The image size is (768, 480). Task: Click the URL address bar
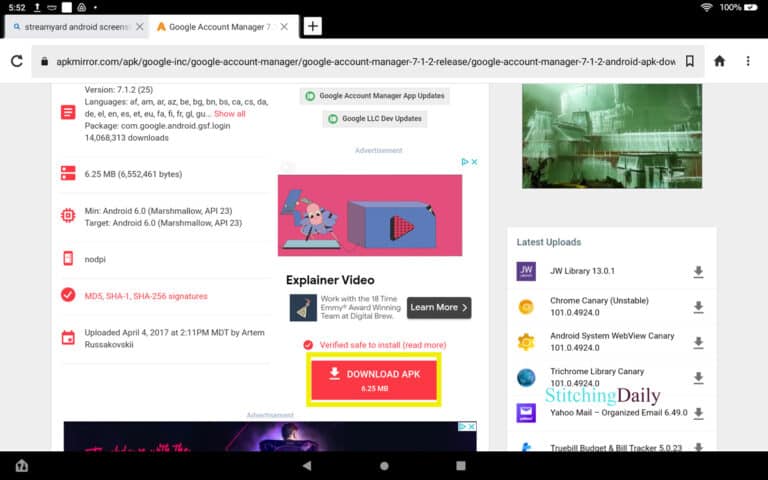point(365,62)
